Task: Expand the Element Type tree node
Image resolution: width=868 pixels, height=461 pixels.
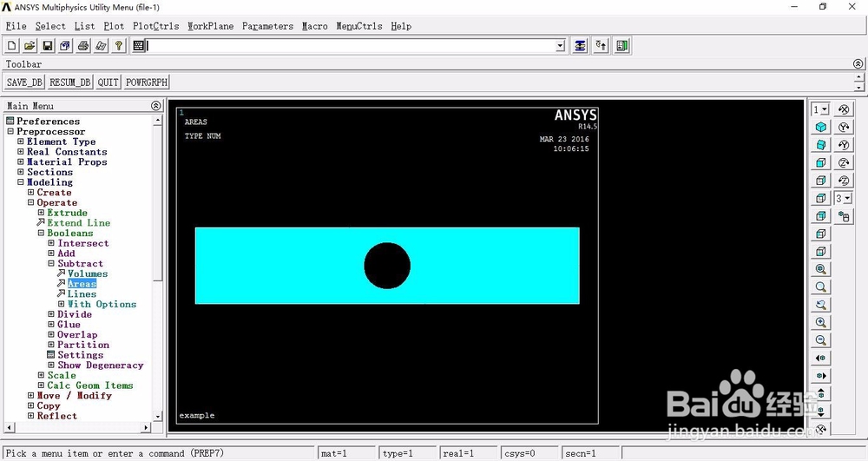Action: point(21,142)
